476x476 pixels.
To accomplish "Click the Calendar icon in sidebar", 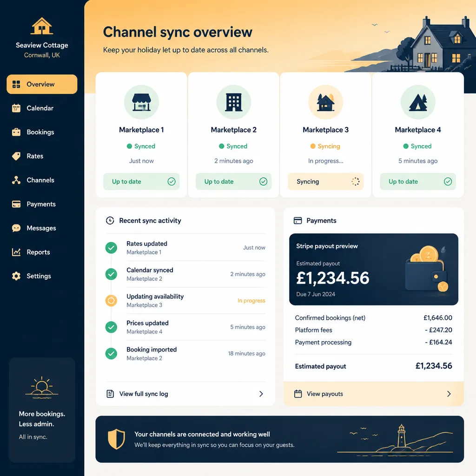I will point(16,108).
